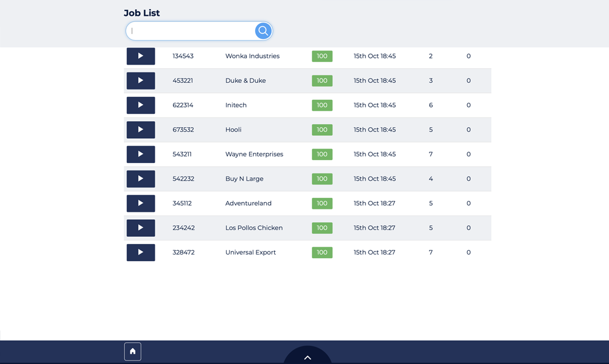Click job number 234242
The height and width of the screenshot is (364, 609).
point(183,228)
